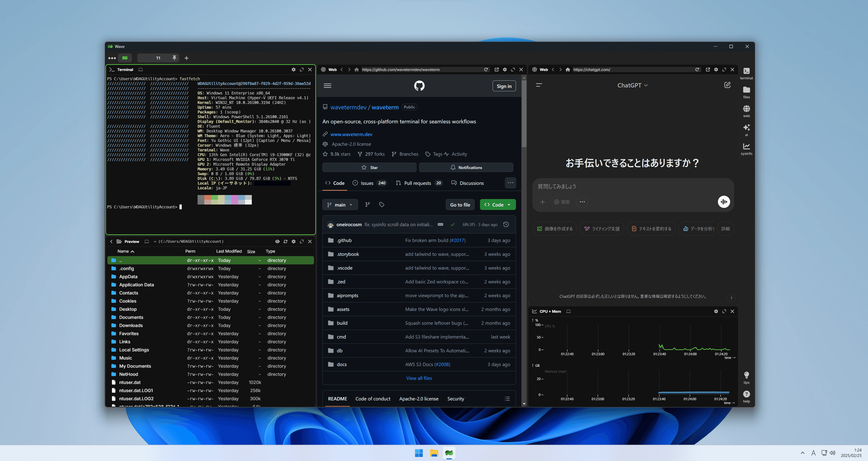Open GitHub hamburger navigation menu
Screen dimensions: 868x461
click(x=327, y=86)
